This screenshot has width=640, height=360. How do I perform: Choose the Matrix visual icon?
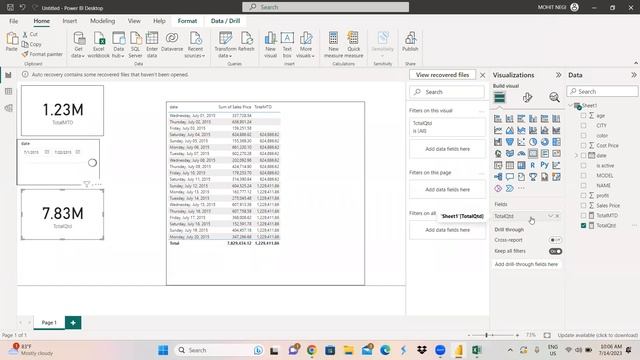pos(521,165)
